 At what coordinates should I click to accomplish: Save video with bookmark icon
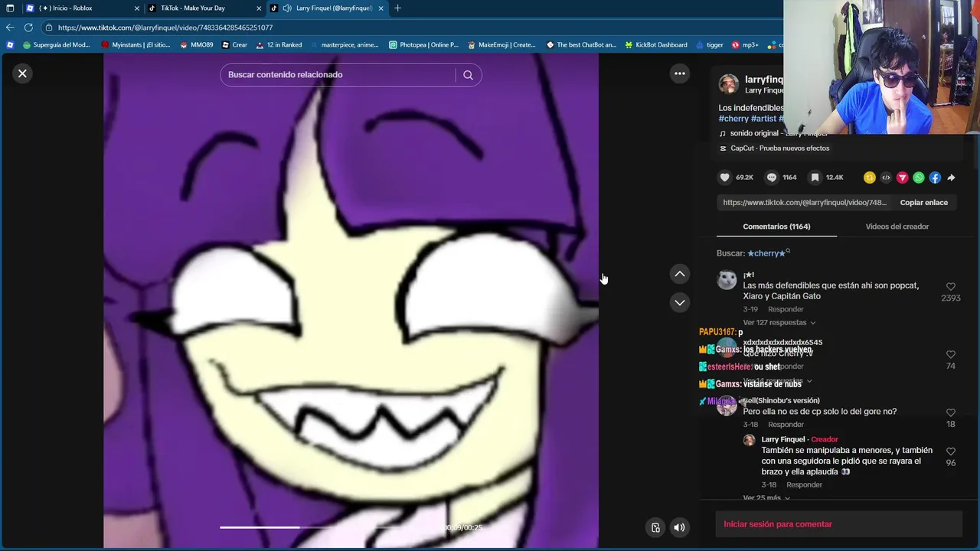pyautogui.click(x=815, y=178)
